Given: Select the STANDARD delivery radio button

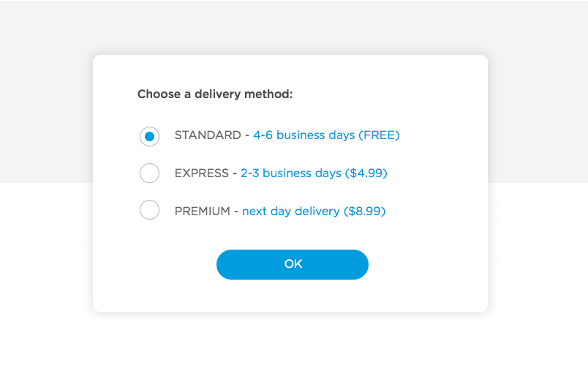Looking at the screenshot, I should [x=149, y=136].
